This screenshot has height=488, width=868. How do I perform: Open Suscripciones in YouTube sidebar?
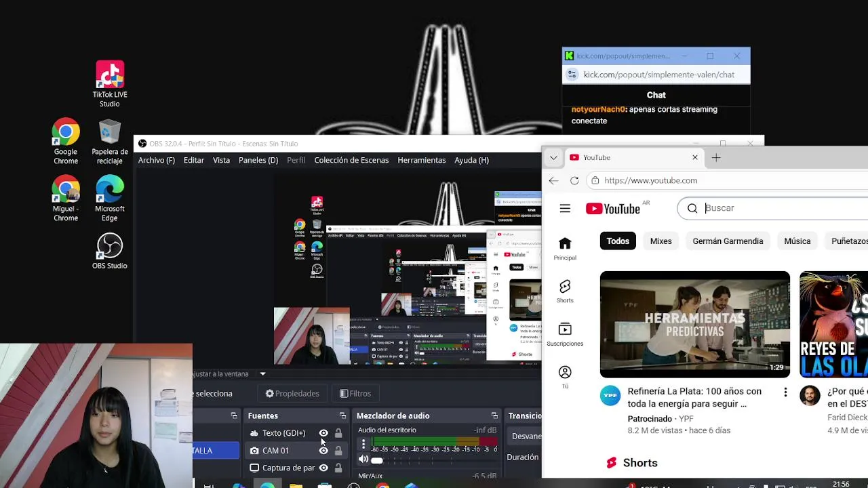[x=565, y=334]
